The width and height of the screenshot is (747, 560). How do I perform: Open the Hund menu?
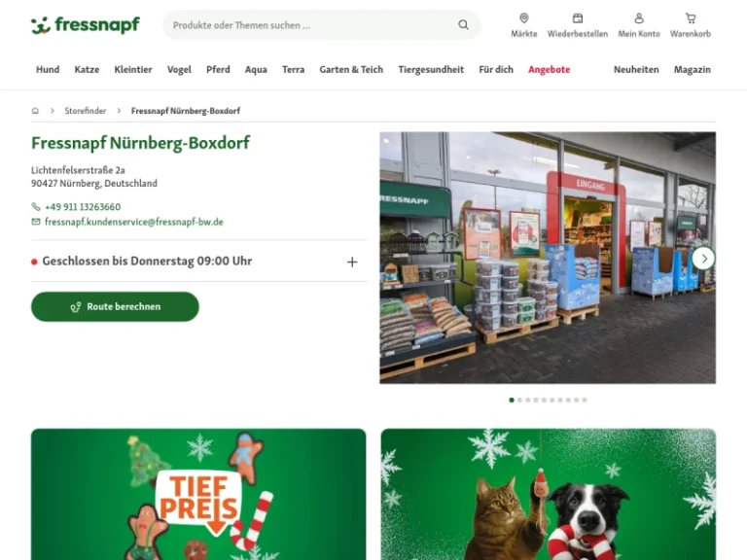click(48, 70)
